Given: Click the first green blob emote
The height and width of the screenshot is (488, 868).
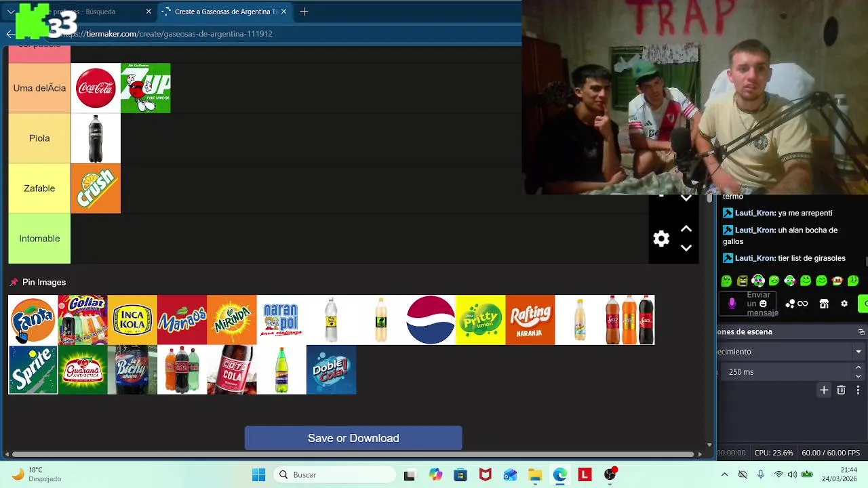Looking at the screenshot, I should [726, 281].
